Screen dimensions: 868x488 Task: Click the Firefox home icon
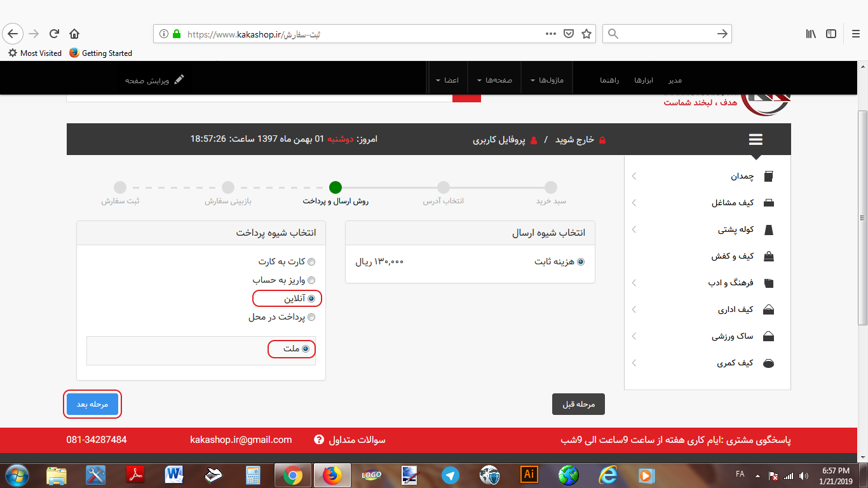click(x=74, y=34)
